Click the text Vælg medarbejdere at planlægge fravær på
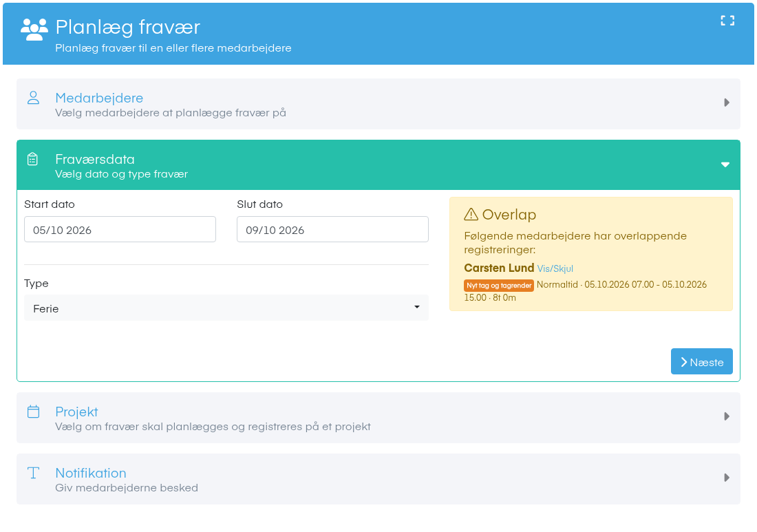Viewport: 757px width, 532px height. 171,113
